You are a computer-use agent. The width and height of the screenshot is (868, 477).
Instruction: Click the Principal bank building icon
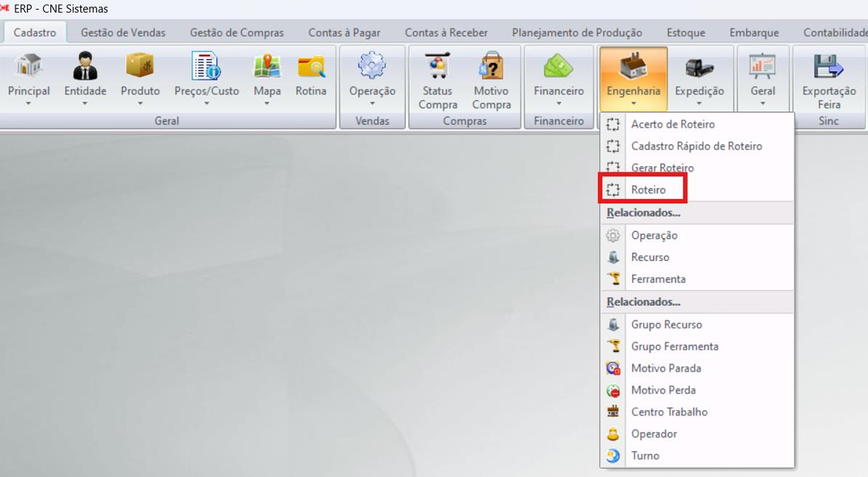pos(28,66)
